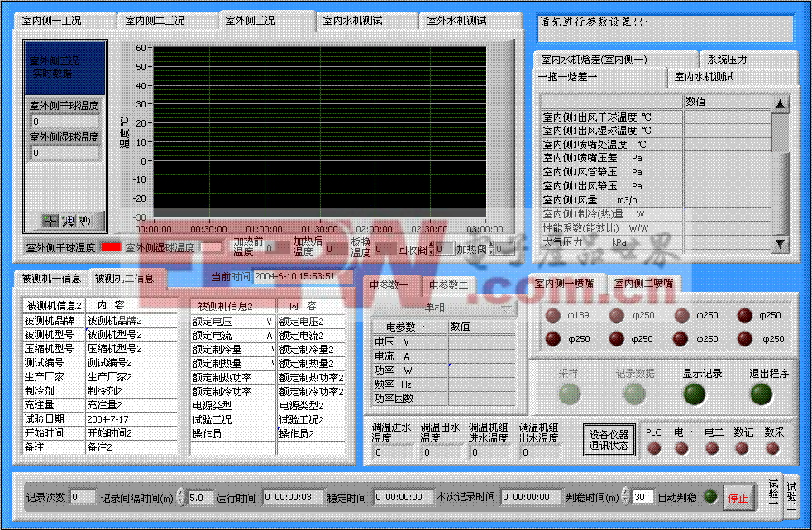The height and width of the screenshot is (530, 812).
Task: Click the 数采 communication status LED
Action: coord(772,448)
